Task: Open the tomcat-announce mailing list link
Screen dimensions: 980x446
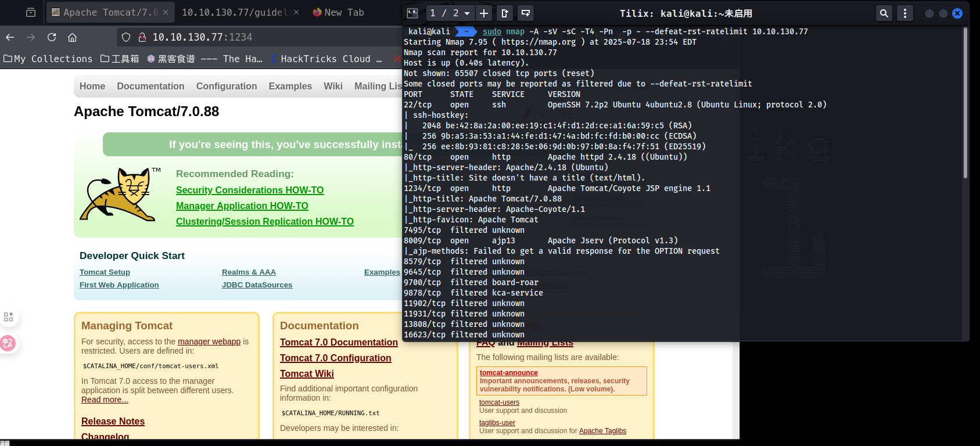Action: point(508,373)
